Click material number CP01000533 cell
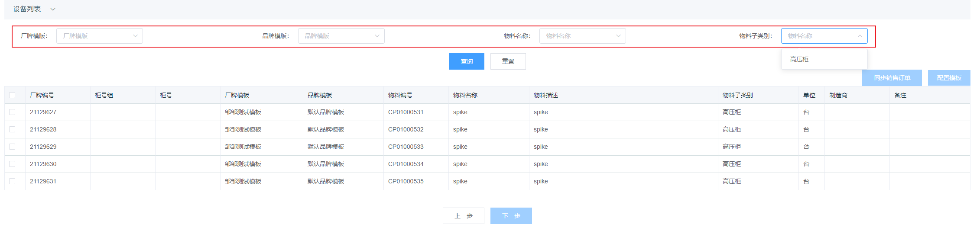This screenshot has width=980, height=237. [x=406, y=147]
